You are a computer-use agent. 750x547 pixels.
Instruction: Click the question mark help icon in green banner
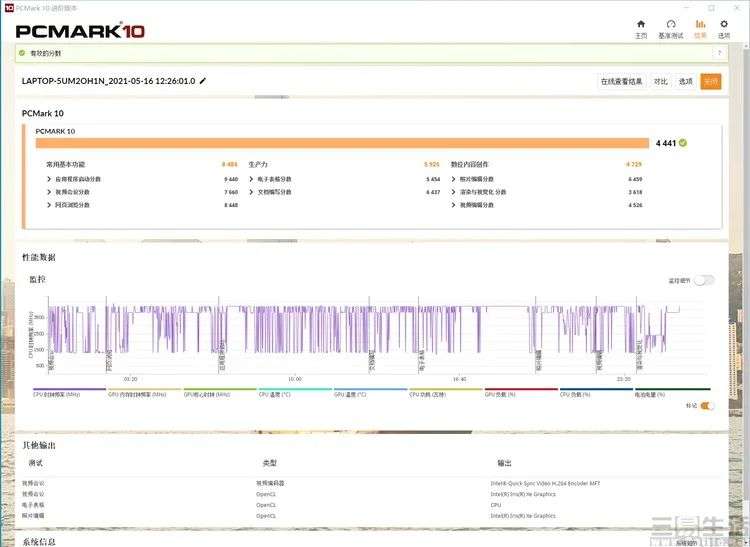[x=719, y=53]
